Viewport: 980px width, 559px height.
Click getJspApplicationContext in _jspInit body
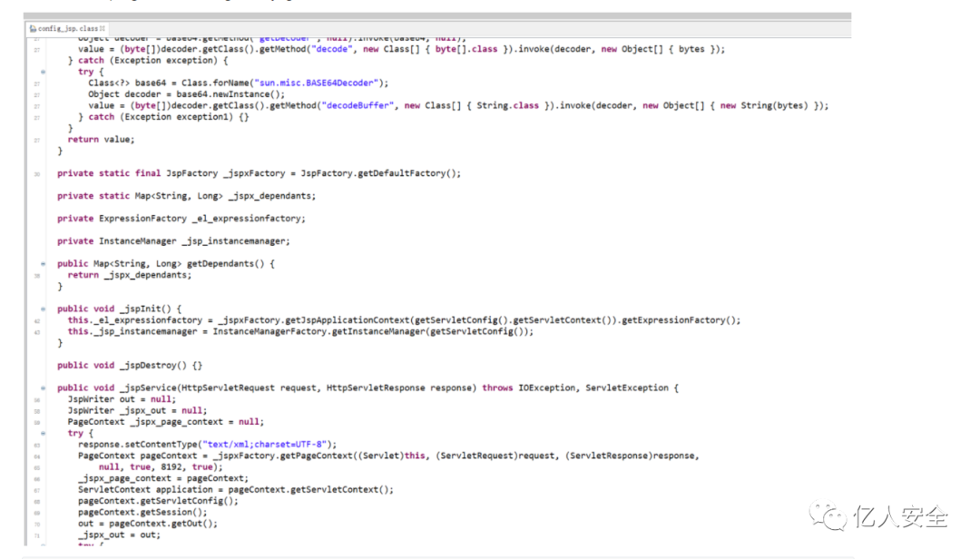348,320
